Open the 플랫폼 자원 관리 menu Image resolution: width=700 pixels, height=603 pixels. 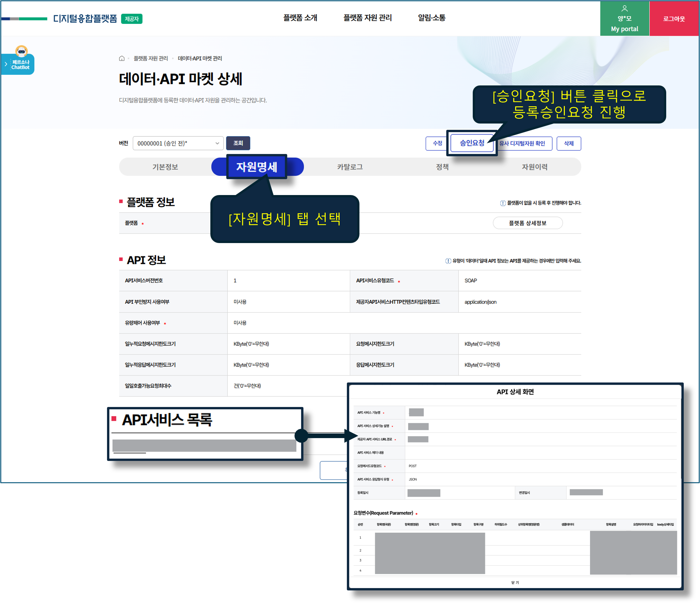pos(368,18)
